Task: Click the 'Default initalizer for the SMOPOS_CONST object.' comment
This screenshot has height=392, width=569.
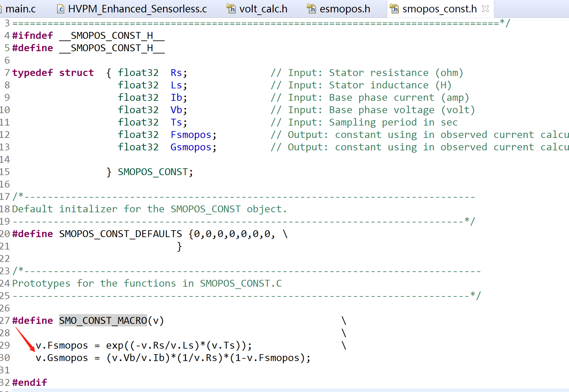Action: point(149,209)
